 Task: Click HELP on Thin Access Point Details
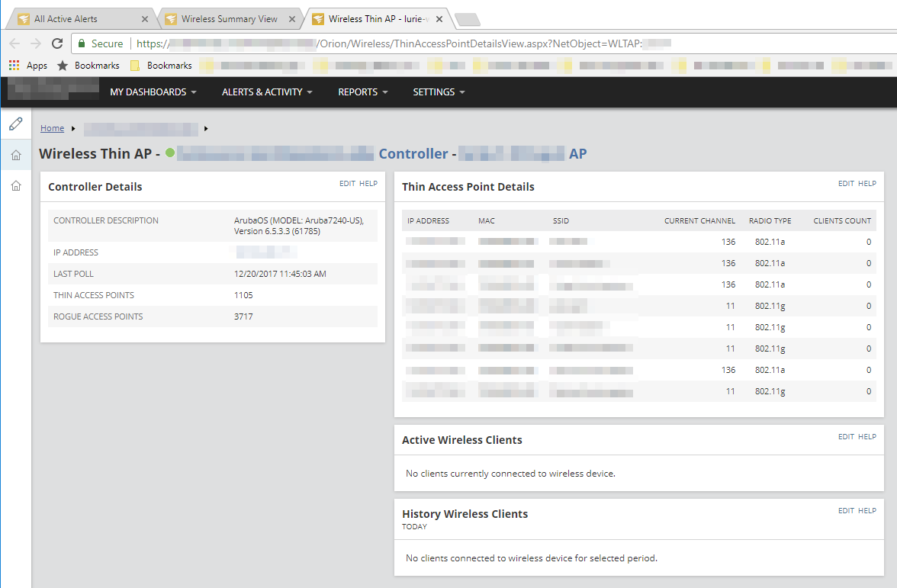867,184
